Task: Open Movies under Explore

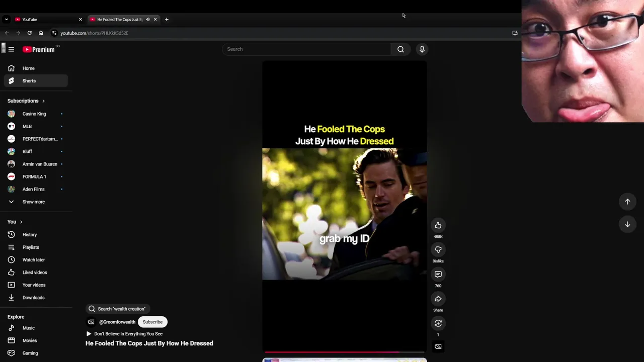Action: pos(36,340)
